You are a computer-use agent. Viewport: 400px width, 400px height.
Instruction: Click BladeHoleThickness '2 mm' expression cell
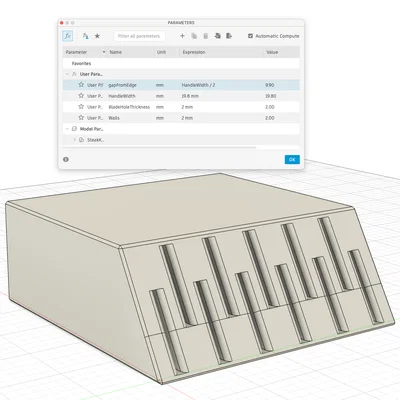coord(187,107)
